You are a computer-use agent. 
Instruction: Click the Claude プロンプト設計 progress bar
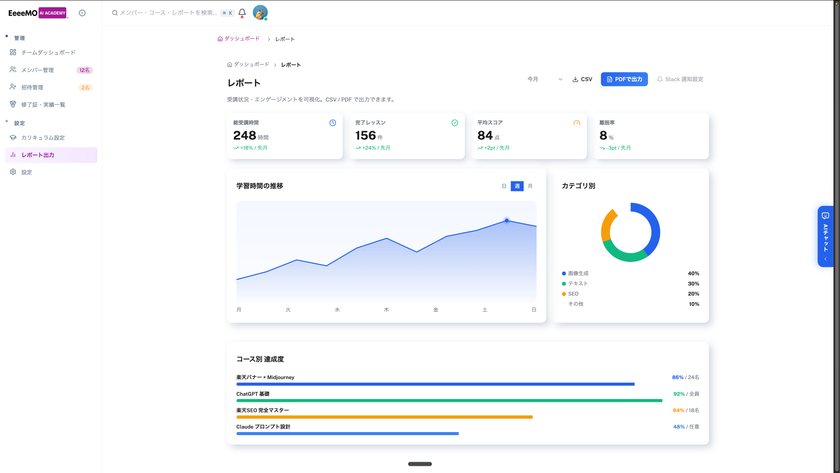[x=347, y=433]
